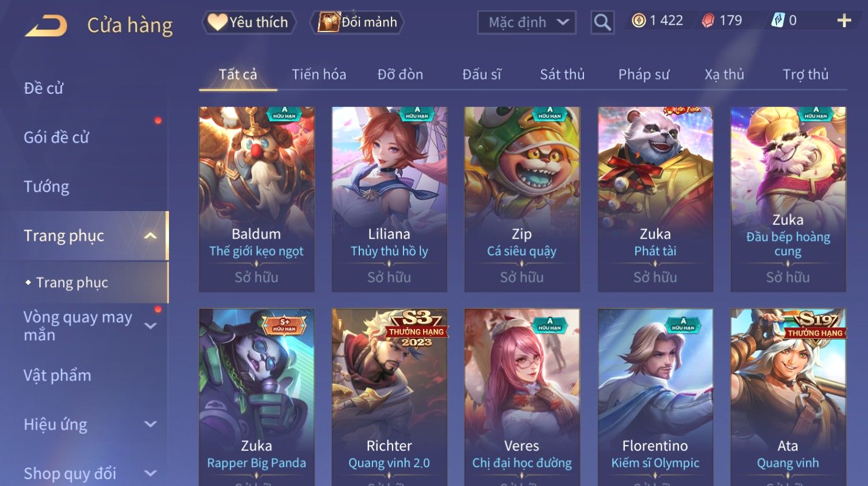Select the Pháp sư tab
The image size is (868, 486).
[x=644, y=75]
